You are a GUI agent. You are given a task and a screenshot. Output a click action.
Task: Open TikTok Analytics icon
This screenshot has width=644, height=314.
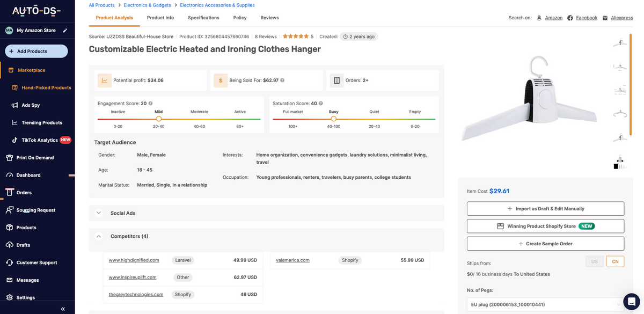tap(15, 140)
